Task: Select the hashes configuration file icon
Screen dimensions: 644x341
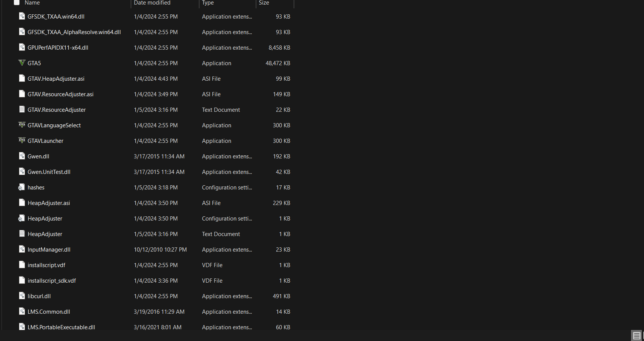Action: pos(22,187)
